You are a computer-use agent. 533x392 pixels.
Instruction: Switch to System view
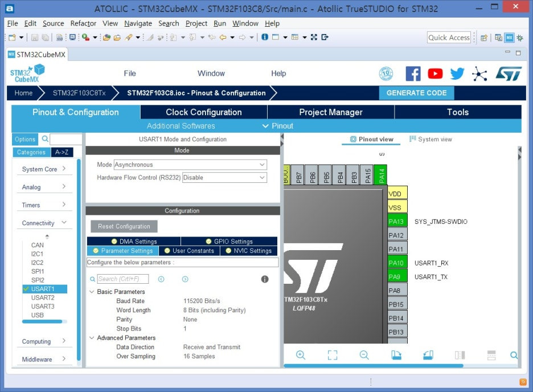tap(430, 139)
